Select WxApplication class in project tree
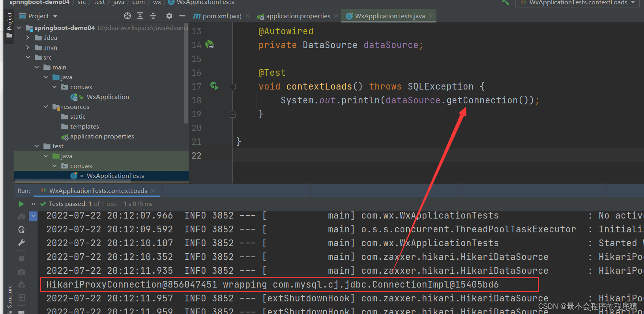Image resolution: width=644 pixels, height=314 pixels. (108, 97)
